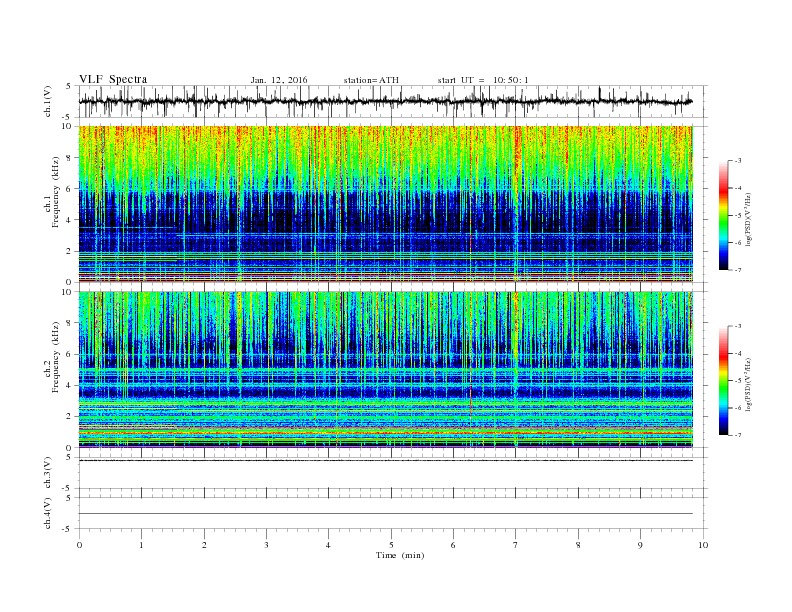The image size is (792, 612).
Task: Click the ch.2 colorbar "log(PSD)(V²/Hz)" label
Action: [x=749, y=386]
